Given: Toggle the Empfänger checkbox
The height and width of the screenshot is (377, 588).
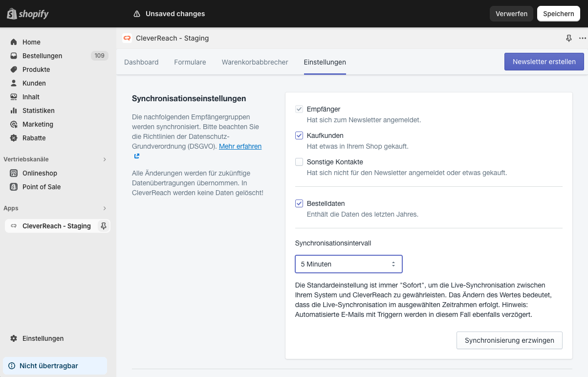Looking at the screenshot, I should 299,109.
